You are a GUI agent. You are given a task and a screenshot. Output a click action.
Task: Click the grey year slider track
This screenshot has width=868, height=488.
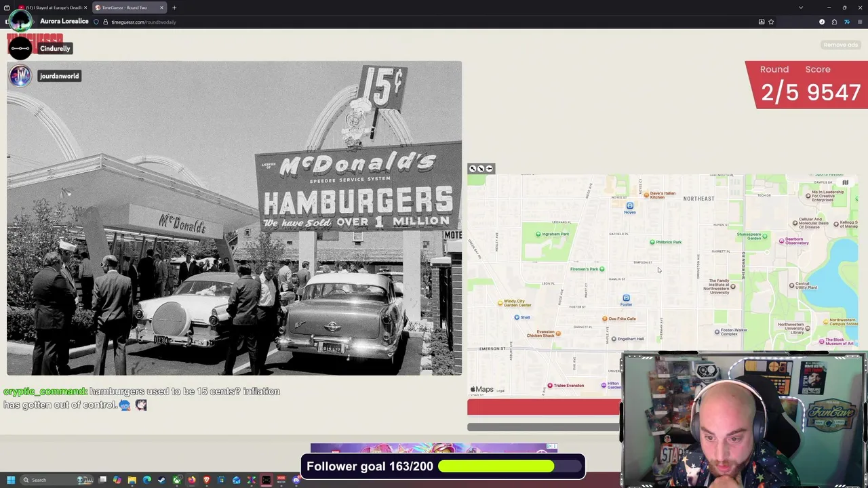pos(544,427)
